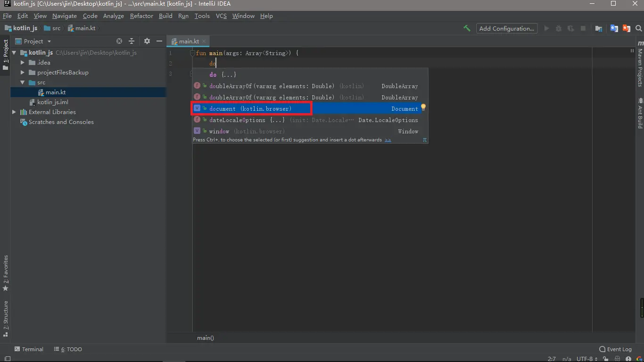644x362 pixels.
Task: Hide Project panel with minus icon
Action: (159, 41)
